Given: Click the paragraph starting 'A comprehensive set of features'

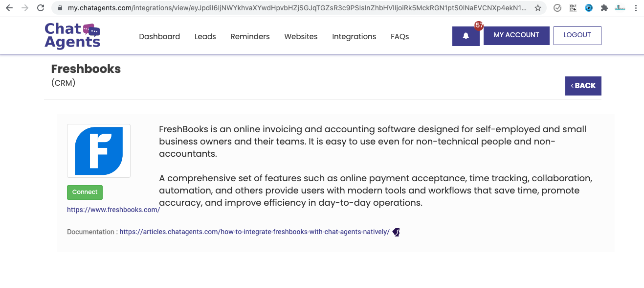Looking at the screenshot, I should click(x=376, y=191).
